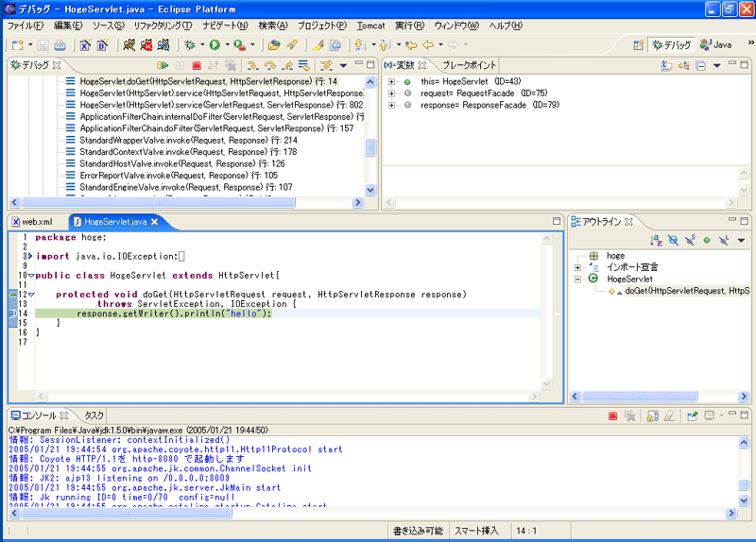Click the Pin Console icon
The image size is (756, 542).
tap(693, 415)
